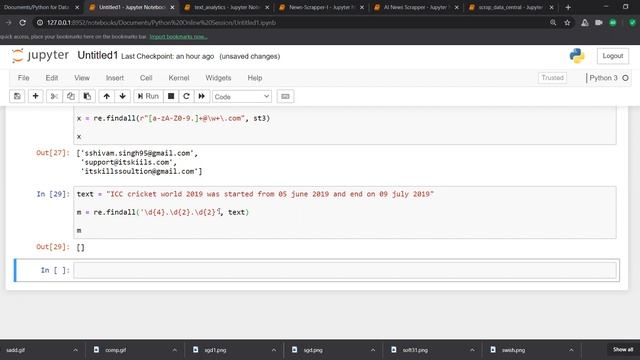The image size is (640, 360).
Task: Click the Logout button
Action: (613, 56)
